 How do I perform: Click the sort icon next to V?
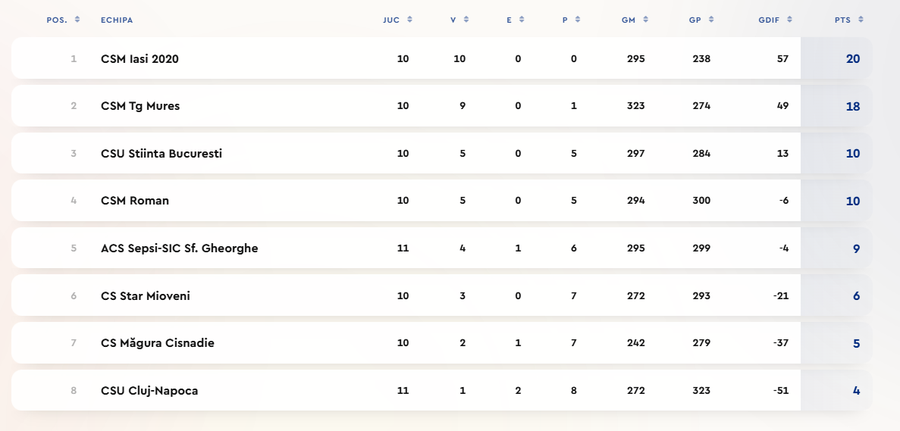click(x=467, y=20)
